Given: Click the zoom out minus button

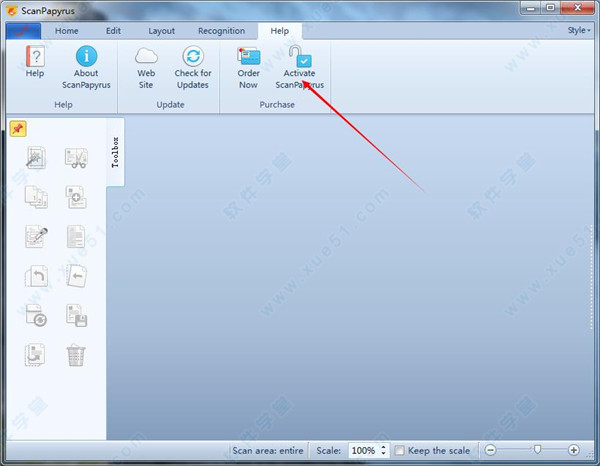Looking at the screenshot, I should (x=490, y=450).
